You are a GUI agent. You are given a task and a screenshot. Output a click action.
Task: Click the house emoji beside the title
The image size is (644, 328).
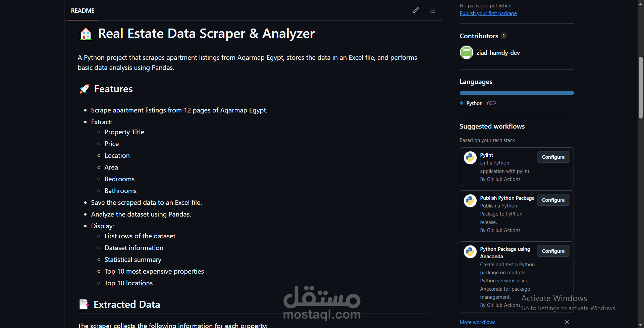pos(86,34)
